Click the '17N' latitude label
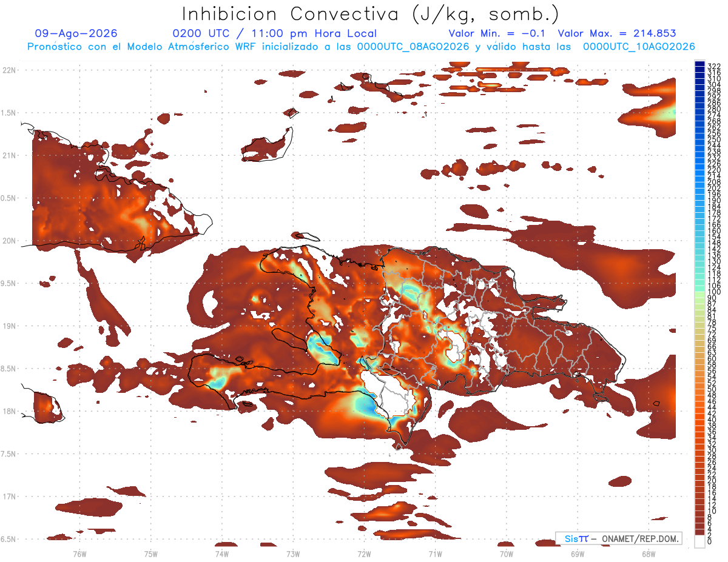Screen dimensions: 728x562 [10, 497]
